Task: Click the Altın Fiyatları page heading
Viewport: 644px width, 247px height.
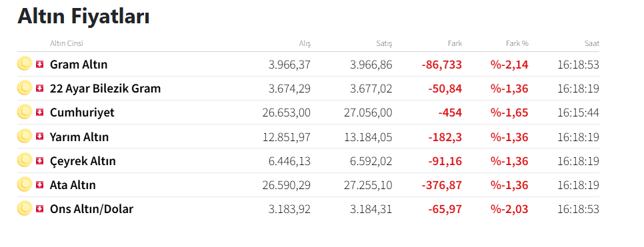Action: 83,17
